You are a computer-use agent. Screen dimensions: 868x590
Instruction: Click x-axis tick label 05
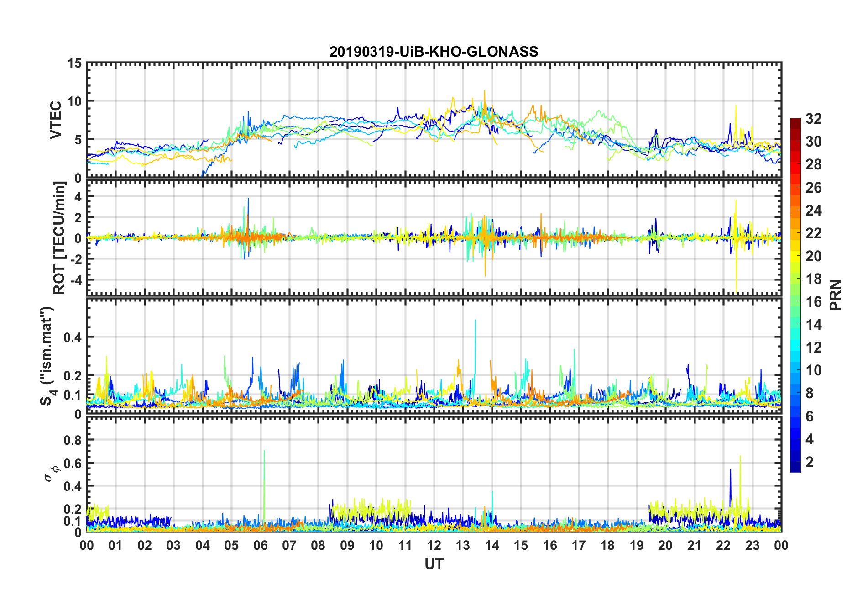231,545
